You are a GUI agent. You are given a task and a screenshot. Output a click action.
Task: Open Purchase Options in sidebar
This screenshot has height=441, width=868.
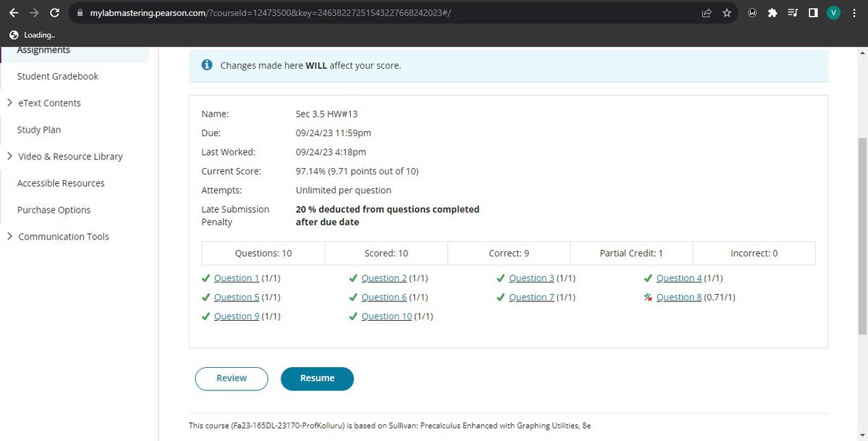coord(54,210)
